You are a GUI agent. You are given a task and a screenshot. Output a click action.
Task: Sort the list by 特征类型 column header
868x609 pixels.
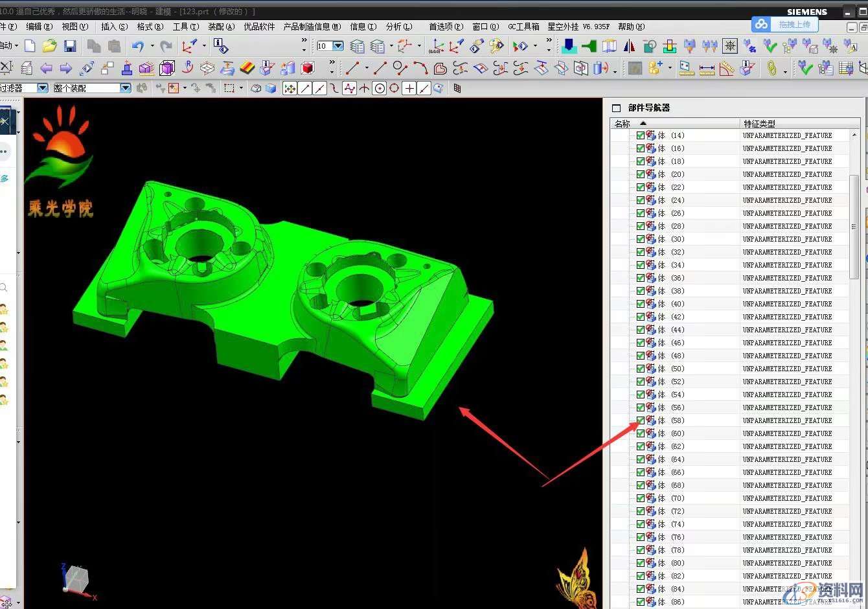coord(759,123)
